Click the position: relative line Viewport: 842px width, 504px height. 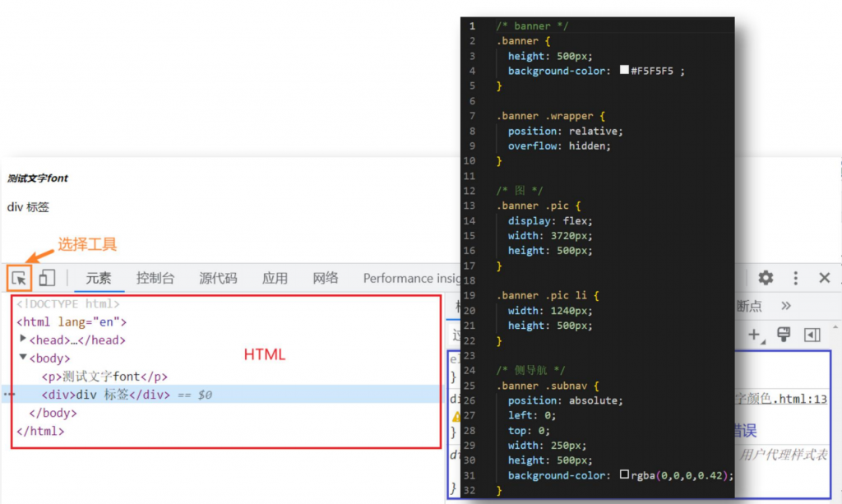(566, 131)
